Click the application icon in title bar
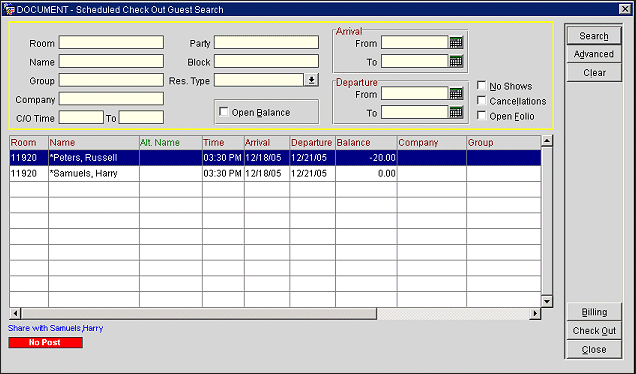Screen dimensions: 636x374 point(9,9)
